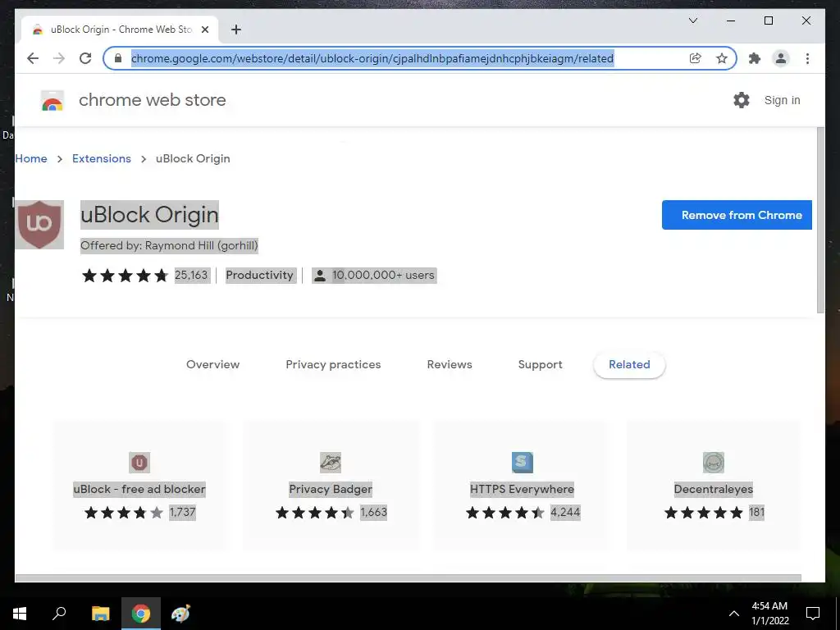Click the uBlock Origin five-star rating
This screenshot has width=840, height=630.
coord(125,276)
